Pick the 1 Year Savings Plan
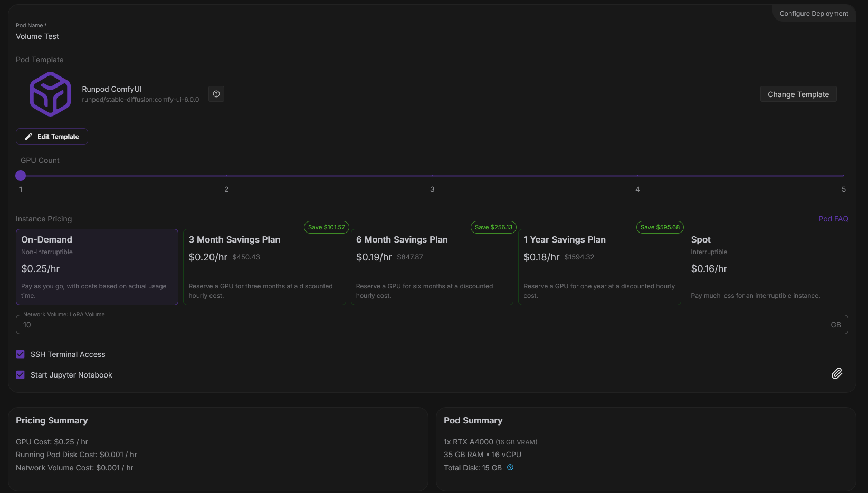Screen dimensions: 868x493 [599, 267]
